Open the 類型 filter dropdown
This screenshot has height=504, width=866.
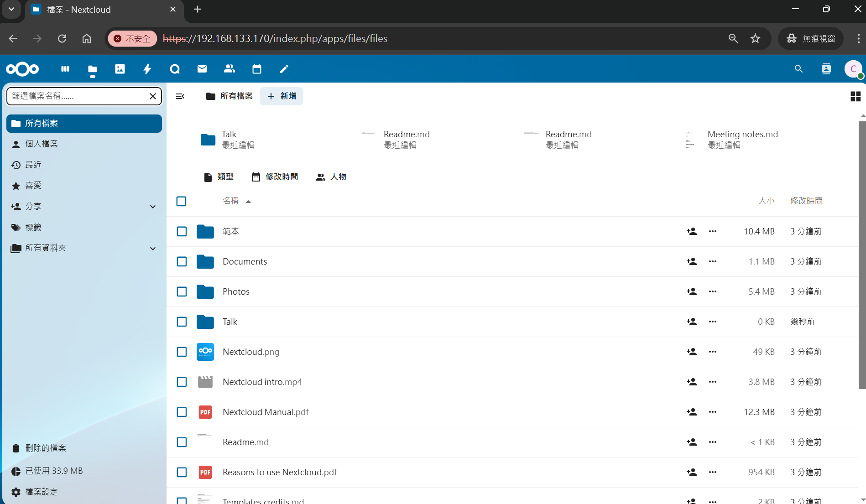pos(219,177)
